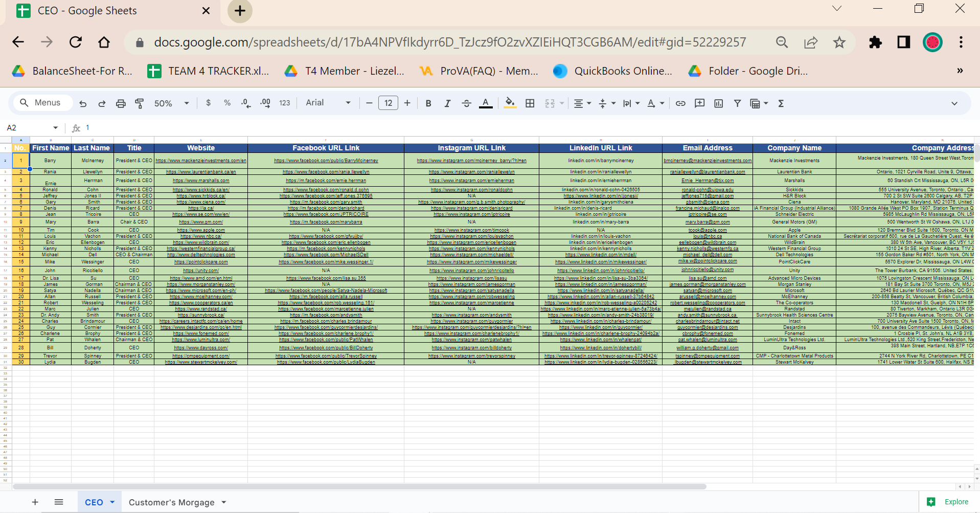Screen dimensions: 980x513
Task: Open text rotation dropdown
Action: (x=655, y=103)
